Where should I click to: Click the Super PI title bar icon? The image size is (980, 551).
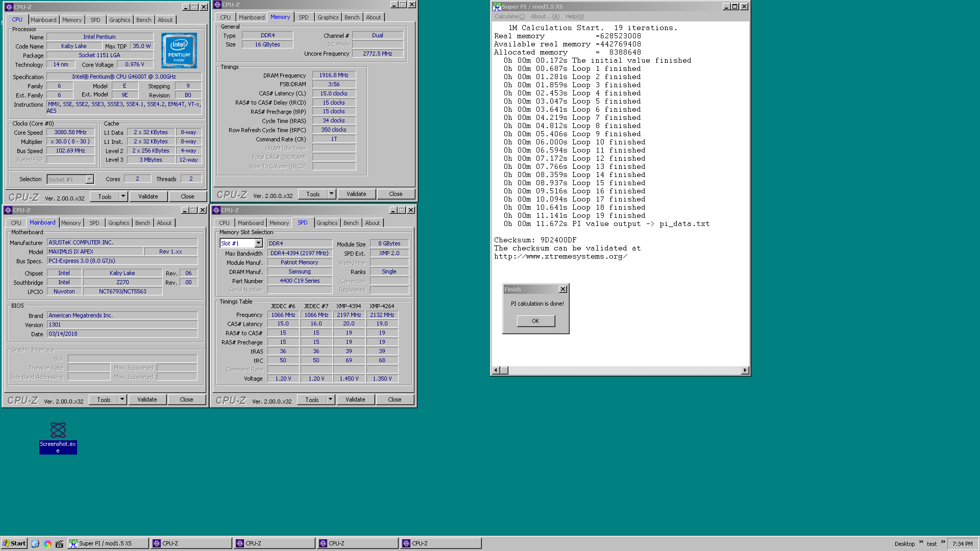[x=497, y=7]
